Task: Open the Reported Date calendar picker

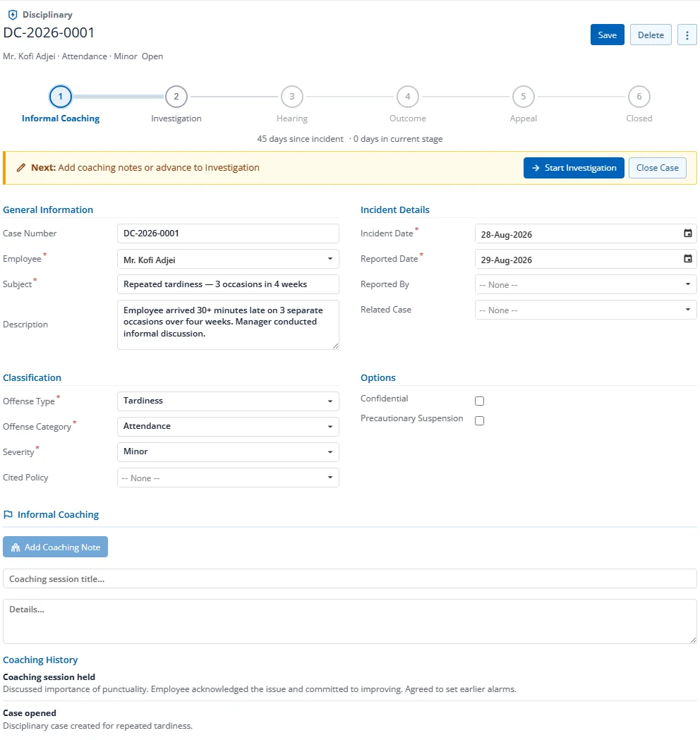Action: [688, 259]
